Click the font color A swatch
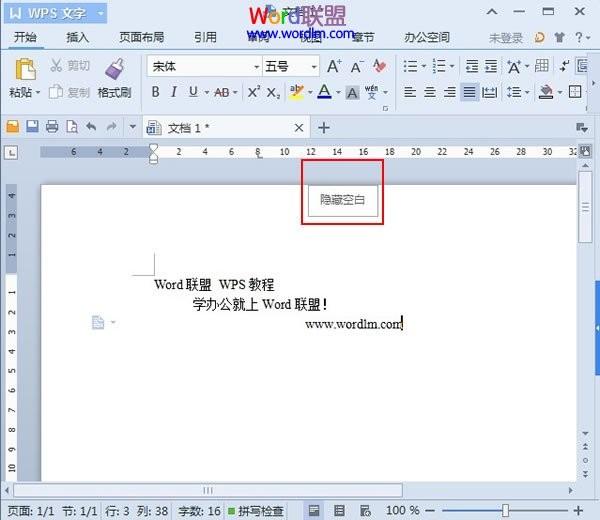The height and width of the screenshot is (520, 600). [324, 92]
